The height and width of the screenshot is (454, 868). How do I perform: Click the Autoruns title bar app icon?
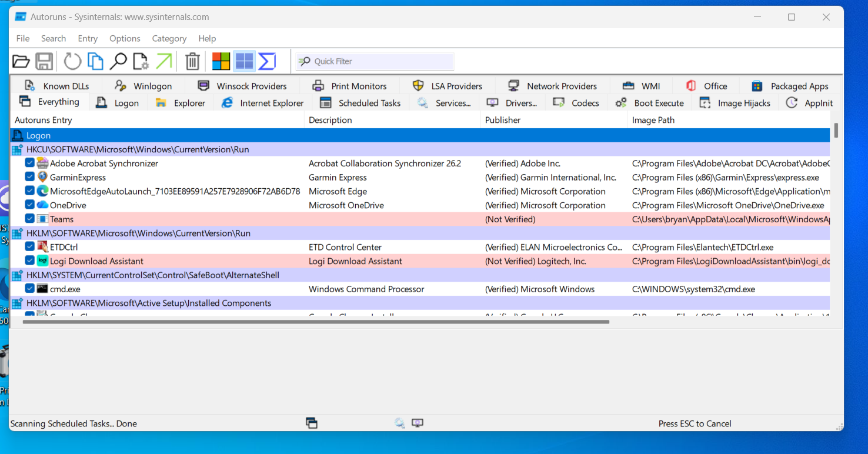pos(21,17)
